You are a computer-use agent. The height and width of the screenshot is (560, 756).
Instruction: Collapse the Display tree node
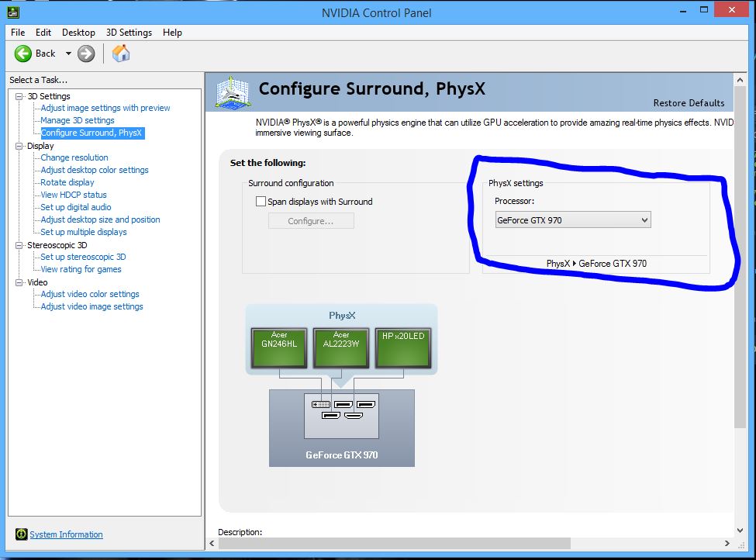[19, 146]
